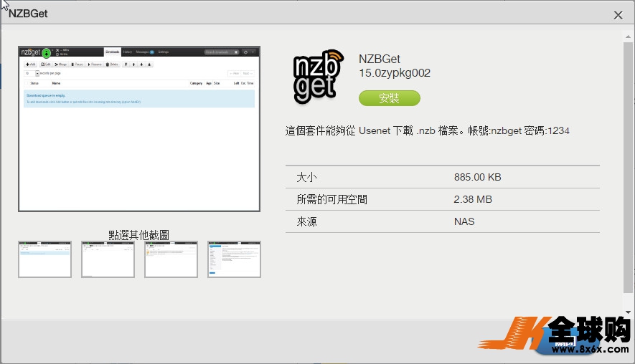The height and width of the screenshot is (364, 635).
Task: Click the Add plus icon in preview toolbar
Action: pyautogui.click(x=28, y=64)
